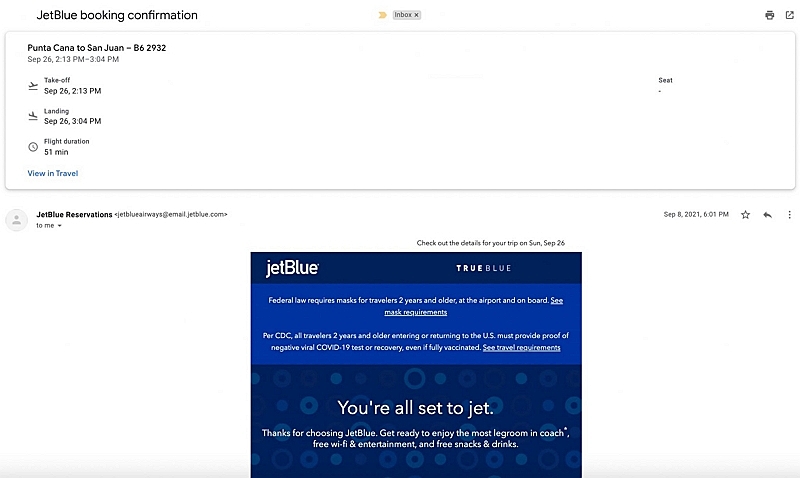Click the 'Sep 8, 2021, 6:01 PM' timestamp
This screenshot has width=800, height=478.
(696, 215)
